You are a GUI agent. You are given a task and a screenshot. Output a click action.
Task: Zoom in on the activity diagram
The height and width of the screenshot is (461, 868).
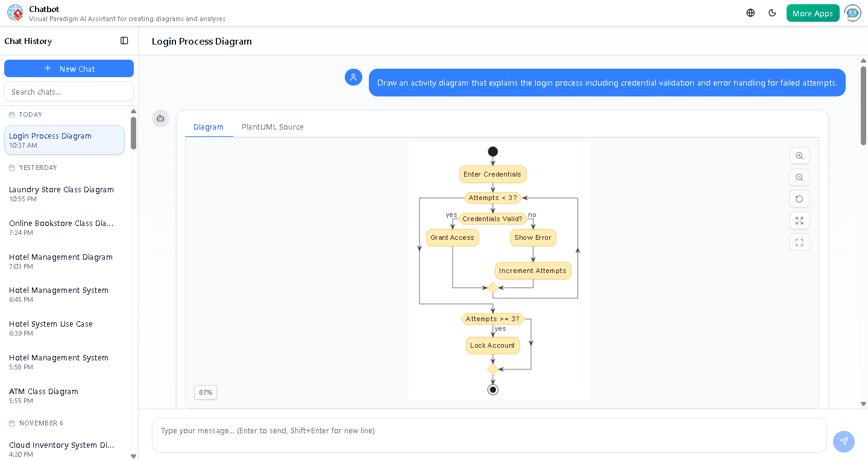coord(799,155)
